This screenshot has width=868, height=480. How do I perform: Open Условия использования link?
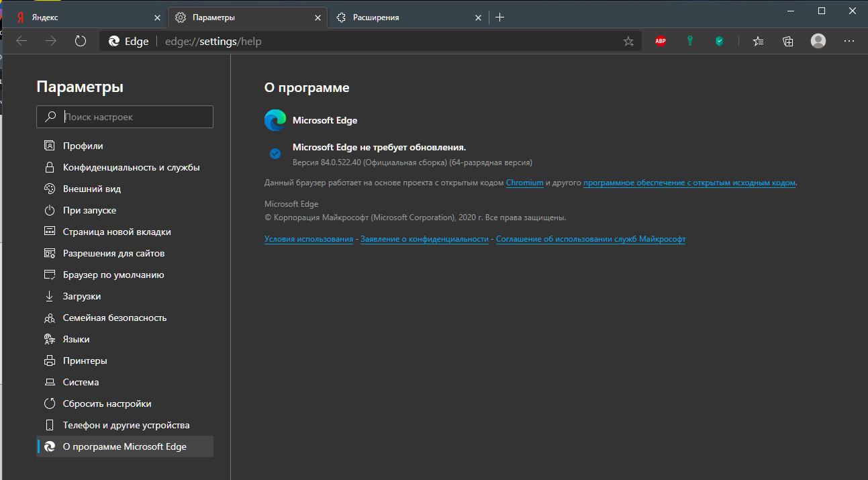[309, 239]
